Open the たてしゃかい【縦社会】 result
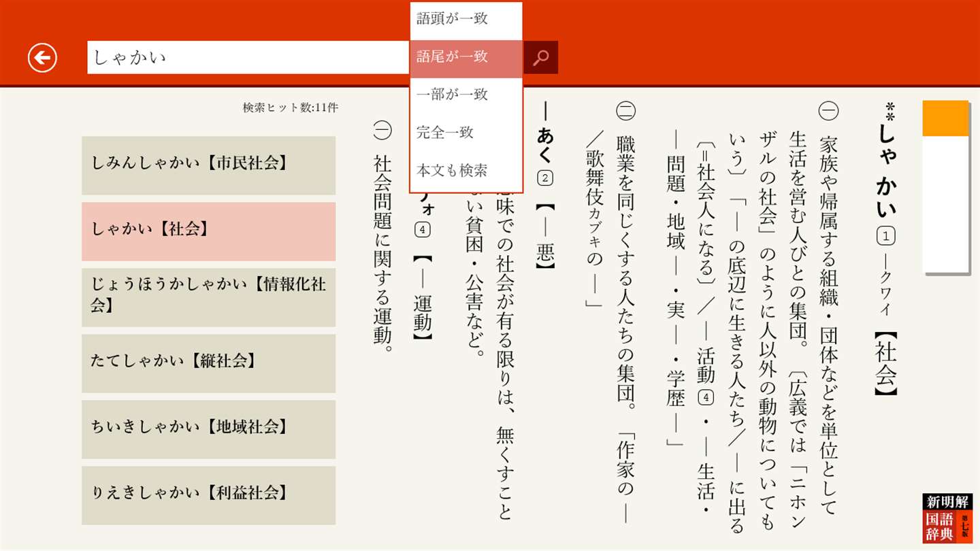The width and height of the screenshot is (980, 551). [x=209, y=363]
